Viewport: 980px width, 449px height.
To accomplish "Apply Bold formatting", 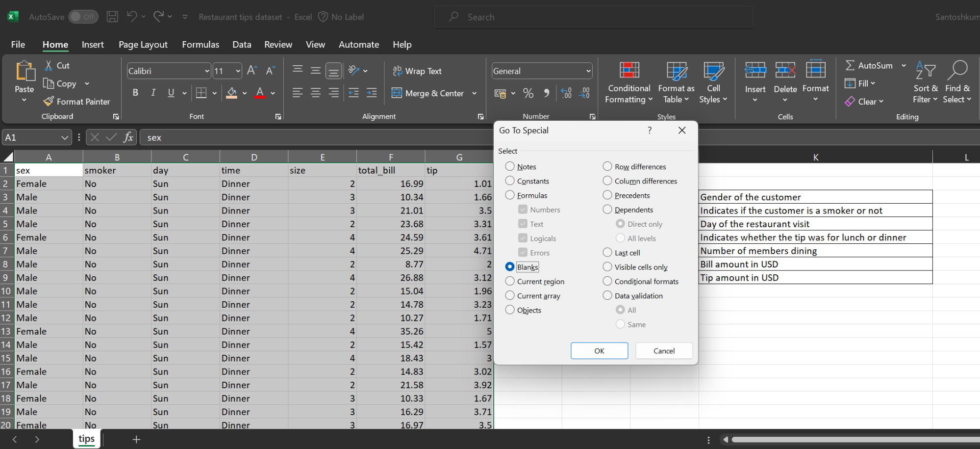I will pos(135,93).
